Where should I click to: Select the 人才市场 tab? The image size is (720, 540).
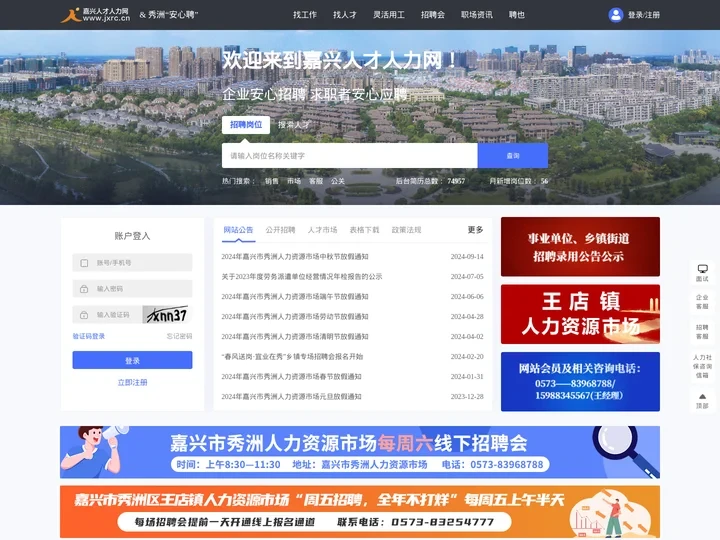click(x=322, y=230)
